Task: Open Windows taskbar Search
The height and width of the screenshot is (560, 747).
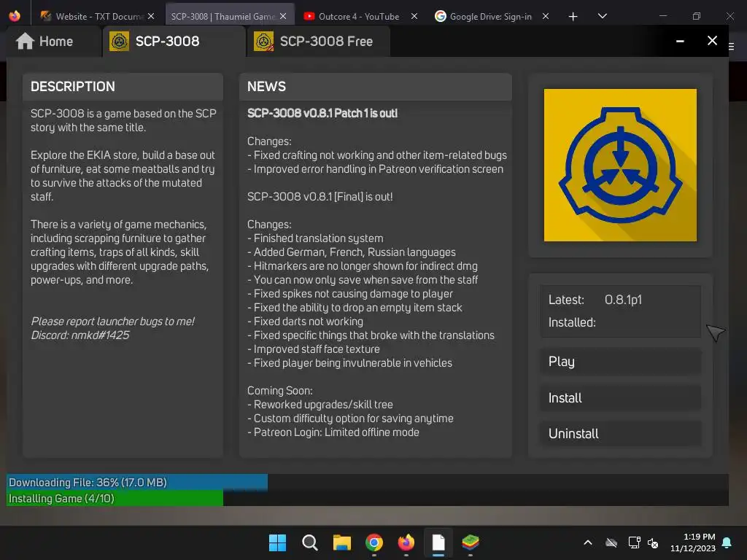Action: (309, 542)
